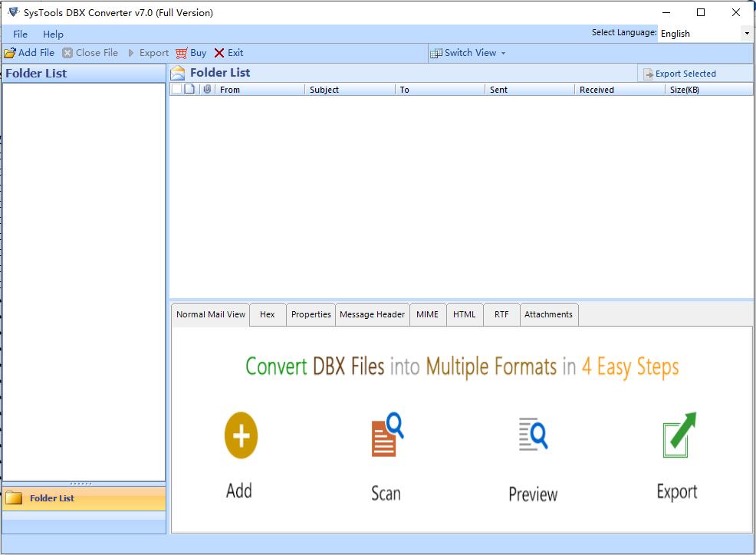Viewport: 756px width, 555px height.
Task: Select the Folder List item in bottom-left pane
Action: click(x=84, y=498)
